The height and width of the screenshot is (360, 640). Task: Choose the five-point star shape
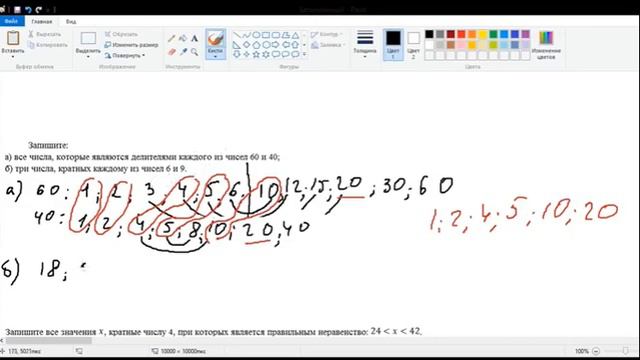click(x=256, y=54)
